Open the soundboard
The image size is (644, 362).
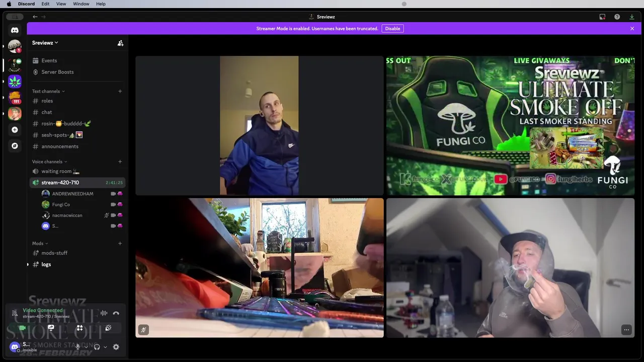pyautogui.click(x=108, y=328)
